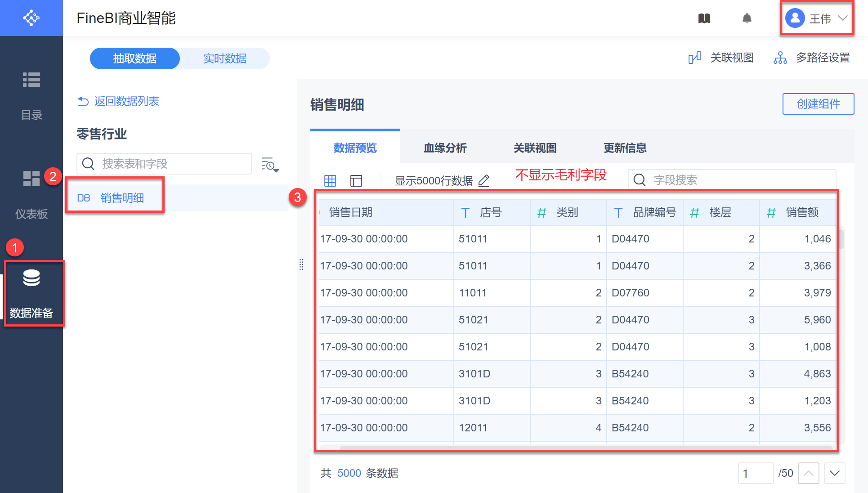Switch to the grid table view icon

pyautogui.click(x=330, y=181)
